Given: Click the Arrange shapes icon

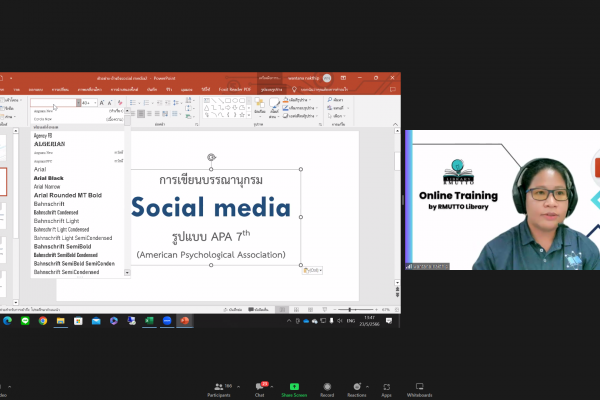Looking at the screenshot, I should click(x=260, y=106).
